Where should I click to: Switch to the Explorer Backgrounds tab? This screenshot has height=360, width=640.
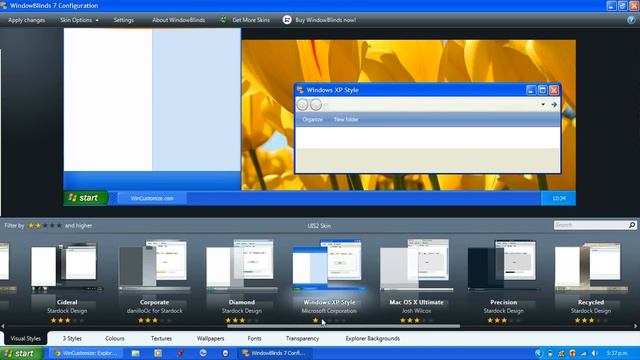coord(373,338)
